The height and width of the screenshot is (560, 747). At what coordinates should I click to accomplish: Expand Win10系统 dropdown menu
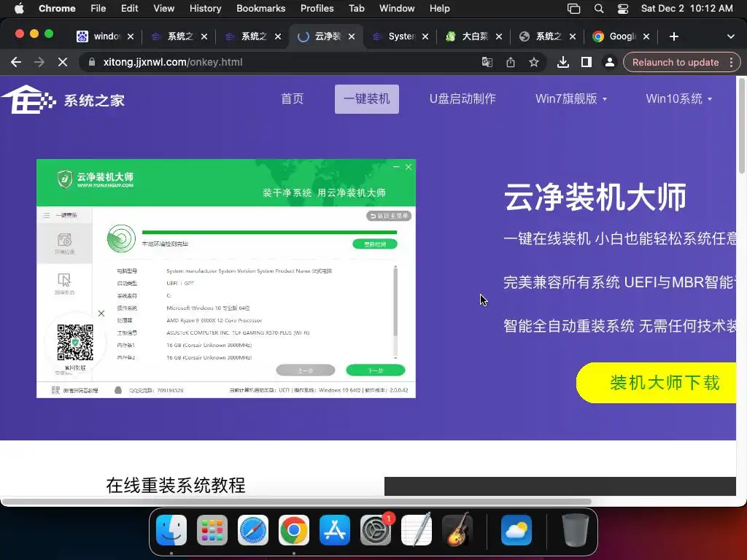(679, 99)
